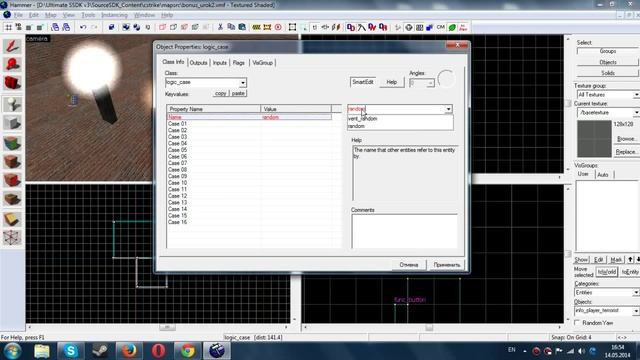This screenshot has width=640, height=360.
Task: Click the Copy icon in toolbar
Action: pyautogui.click(x=231, y=27)
